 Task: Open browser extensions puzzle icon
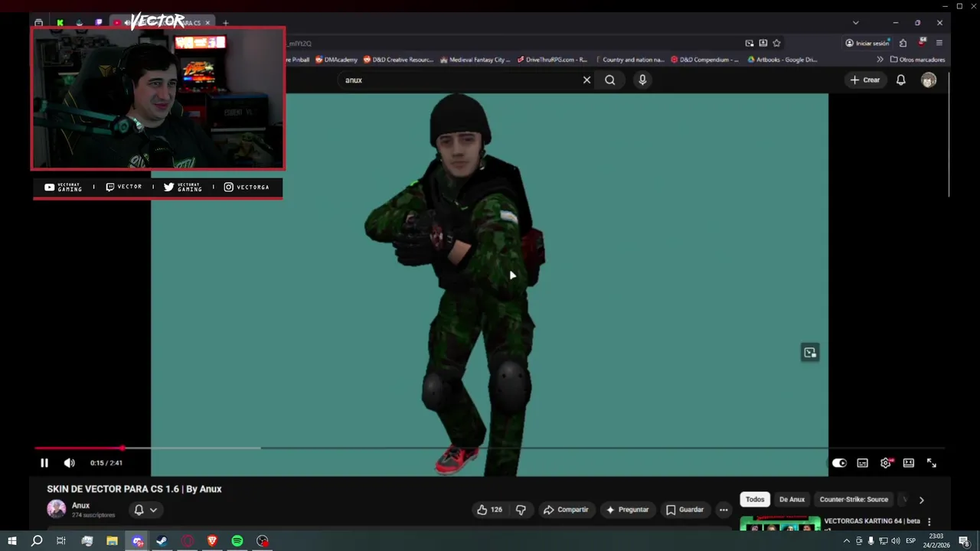(x=903, y=44)
